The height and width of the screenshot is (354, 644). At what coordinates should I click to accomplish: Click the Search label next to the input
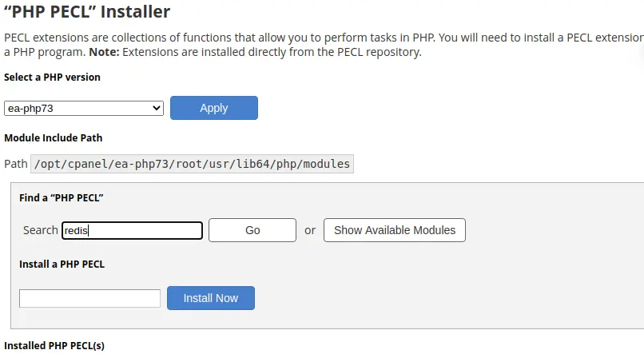(x=40, y=230)
